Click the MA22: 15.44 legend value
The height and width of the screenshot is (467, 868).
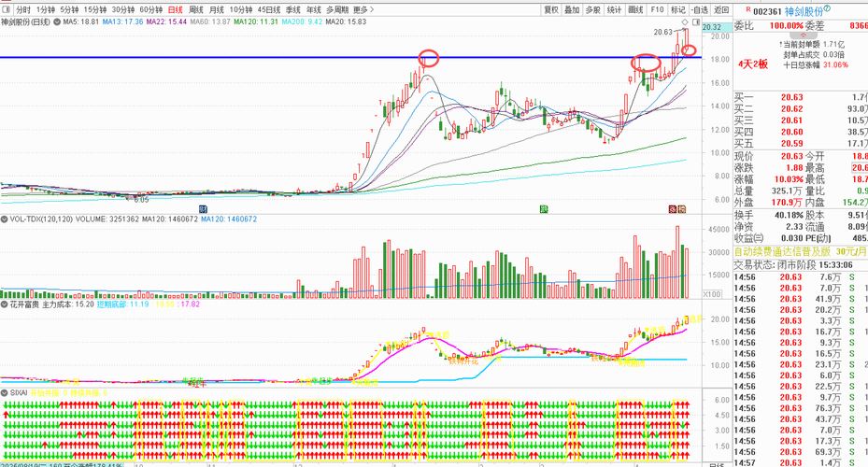click(166, 22)
